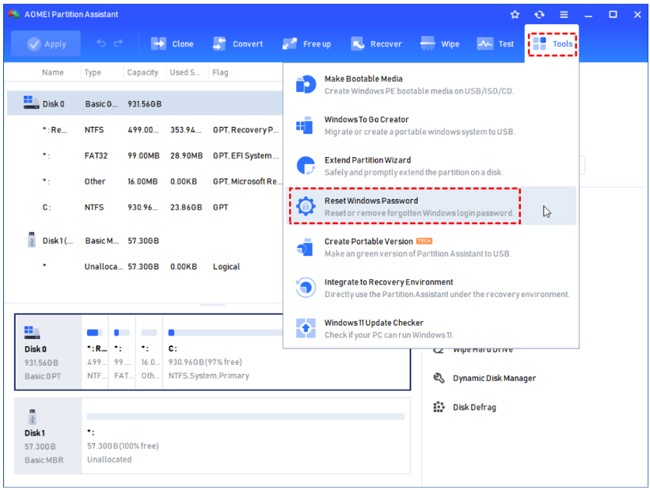The image size is (650, 490).
Task: Open the Convert toolbar menu
Action: tap(238, 44)
